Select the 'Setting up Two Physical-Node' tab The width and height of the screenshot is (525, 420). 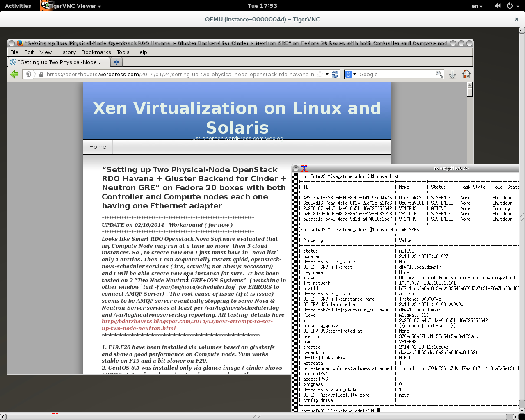[59, 62]
